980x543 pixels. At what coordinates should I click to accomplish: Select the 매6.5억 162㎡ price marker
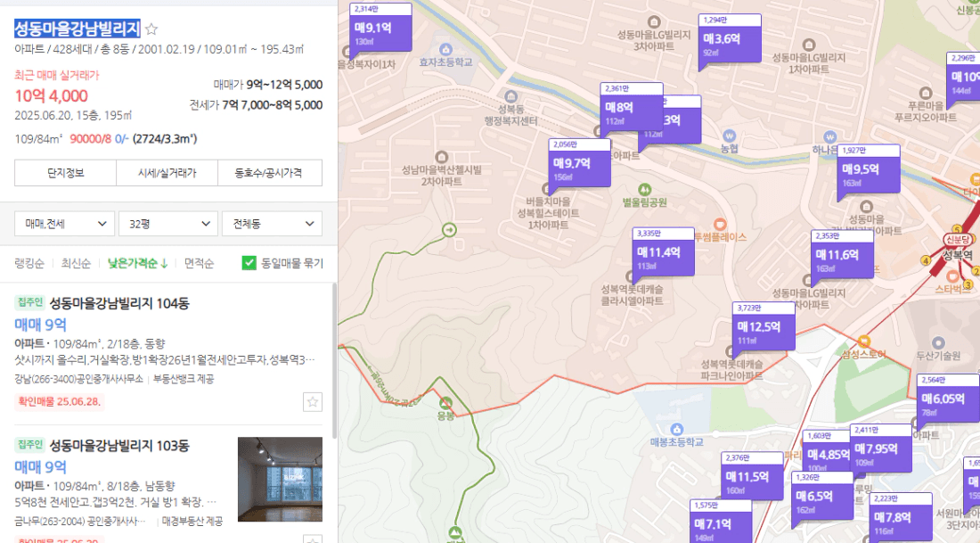point(822,496)
